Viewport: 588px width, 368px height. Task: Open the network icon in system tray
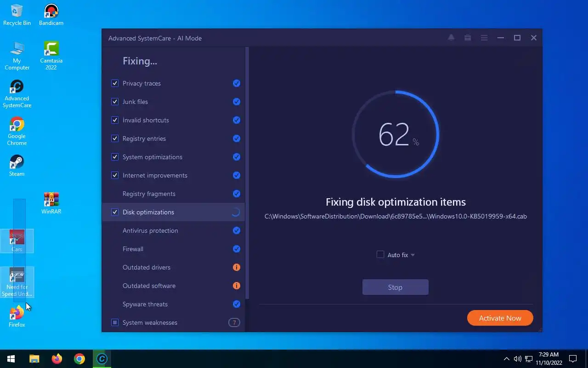[x=529, y=359]
